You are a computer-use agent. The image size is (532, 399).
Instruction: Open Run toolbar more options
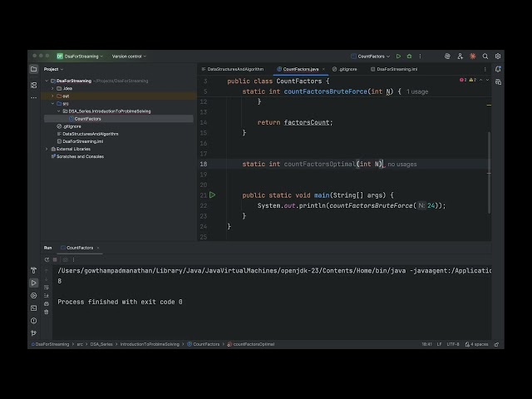pyautogui.click(x=73, y=260)
